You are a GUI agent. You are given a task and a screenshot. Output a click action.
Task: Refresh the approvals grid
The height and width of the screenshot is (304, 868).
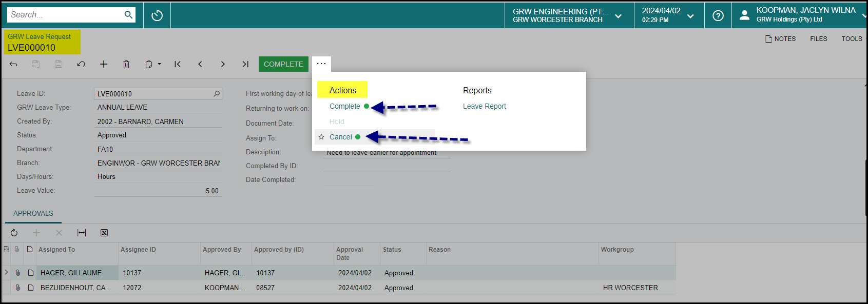pyautogui.click(x=14, y=233)
